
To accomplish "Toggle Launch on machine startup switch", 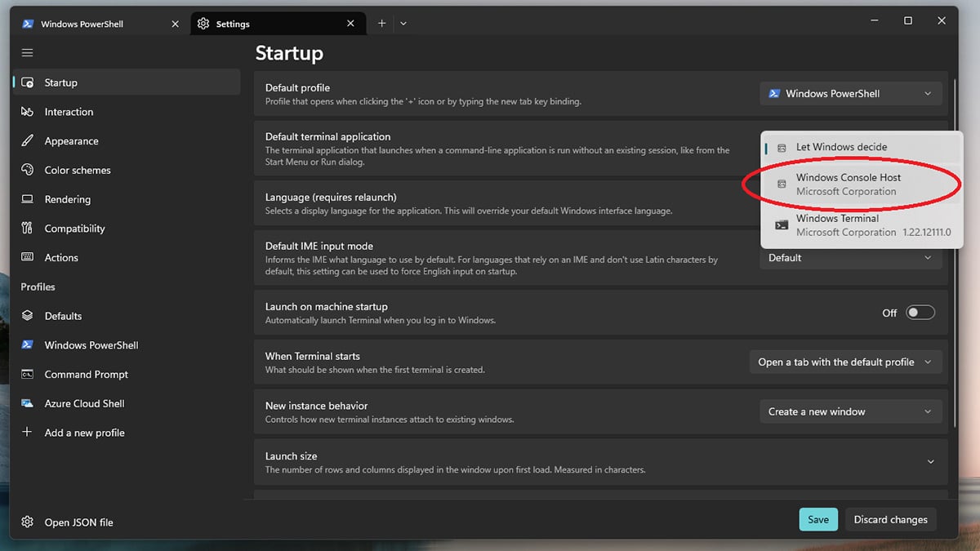I will pos(920,313).
